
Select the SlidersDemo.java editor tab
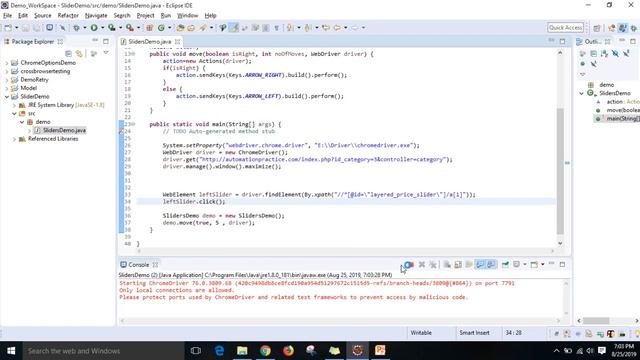click(149, 42)
